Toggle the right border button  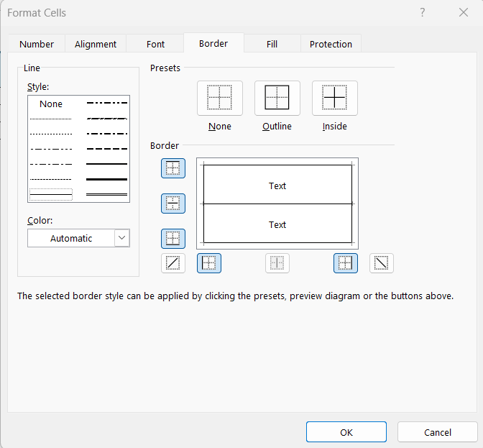[x=346, y=263]
